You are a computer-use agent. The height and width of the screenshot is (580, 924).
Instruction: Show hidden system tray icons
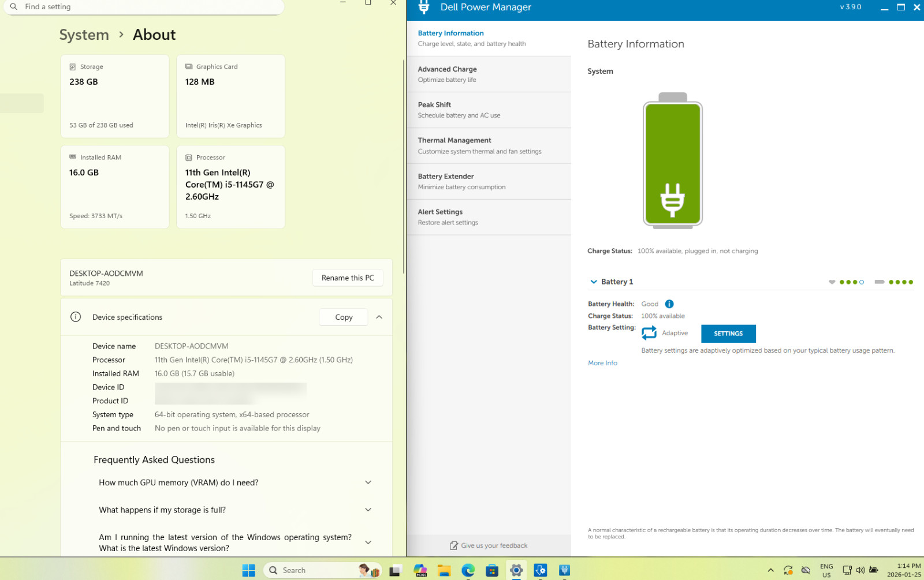(770, 570)
